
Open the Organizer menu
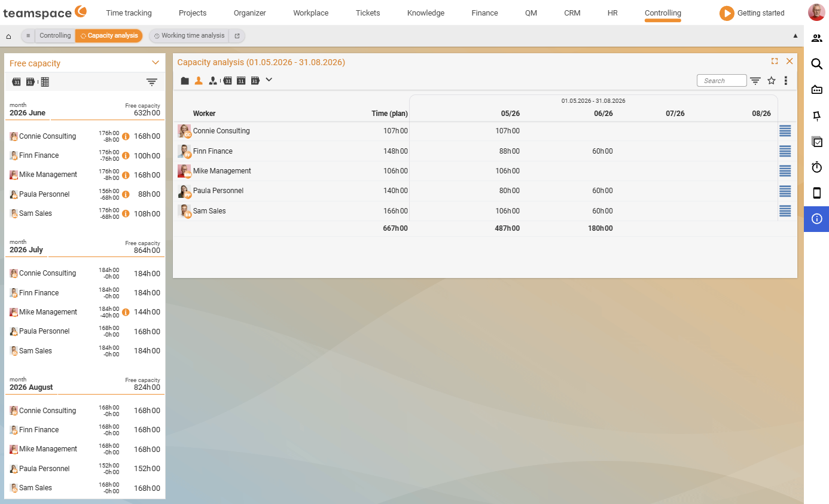[x=250, y=13]
